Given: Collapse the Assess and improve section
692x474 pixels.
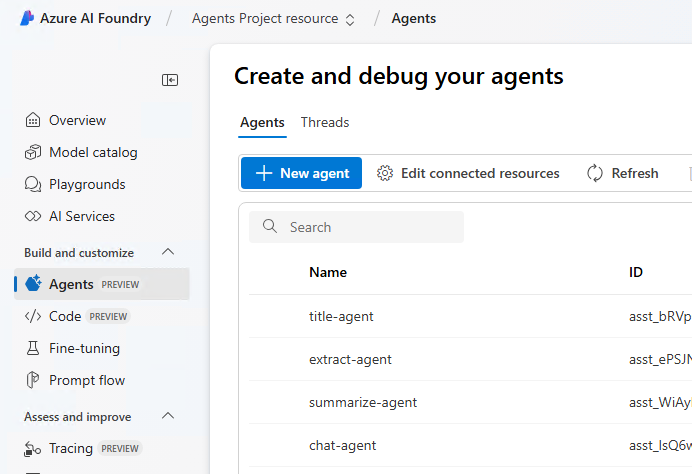Looking at the screenshot, I should coord(168,416).
